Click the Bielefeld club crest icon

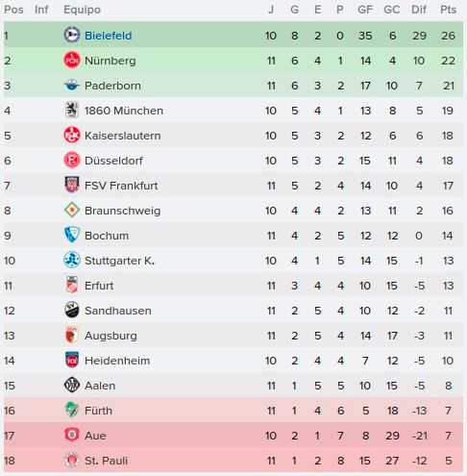pos(72,35)
